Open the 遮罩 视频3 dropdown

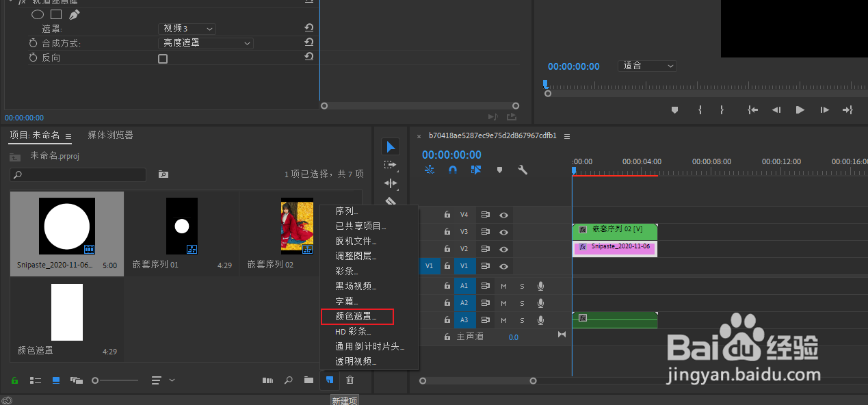tap(187, 29)
